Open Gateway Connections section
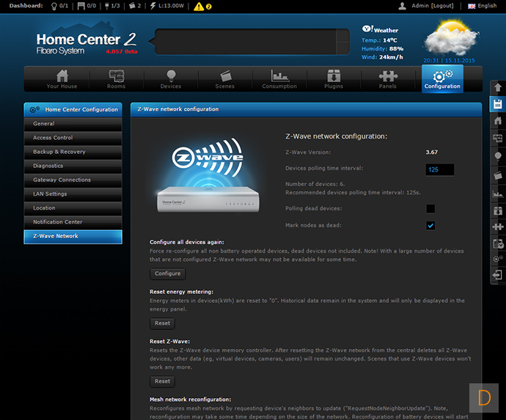The image size is (506, 420). pyautogui.click(x=73, y=180)
